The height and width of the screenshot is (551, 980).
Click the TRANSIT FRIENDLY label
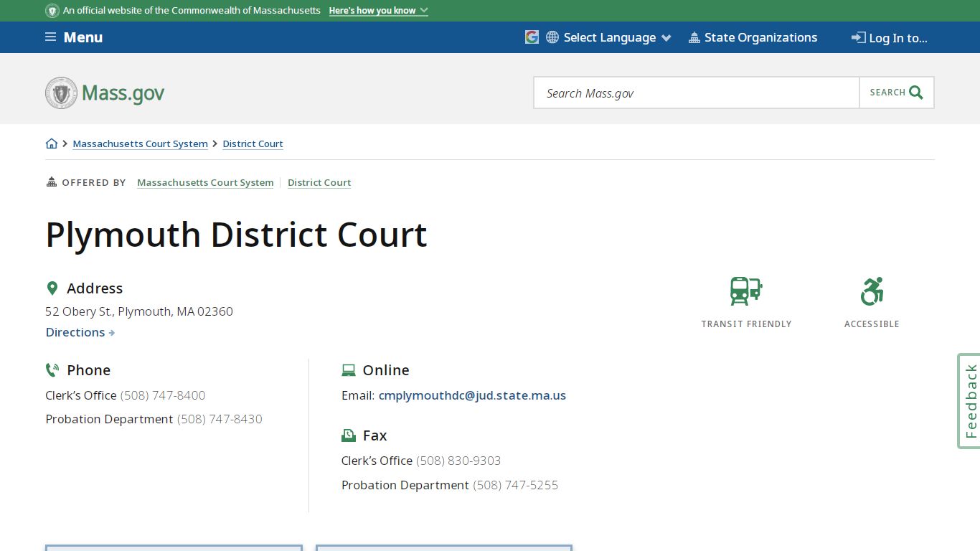[x=746, y=324]
